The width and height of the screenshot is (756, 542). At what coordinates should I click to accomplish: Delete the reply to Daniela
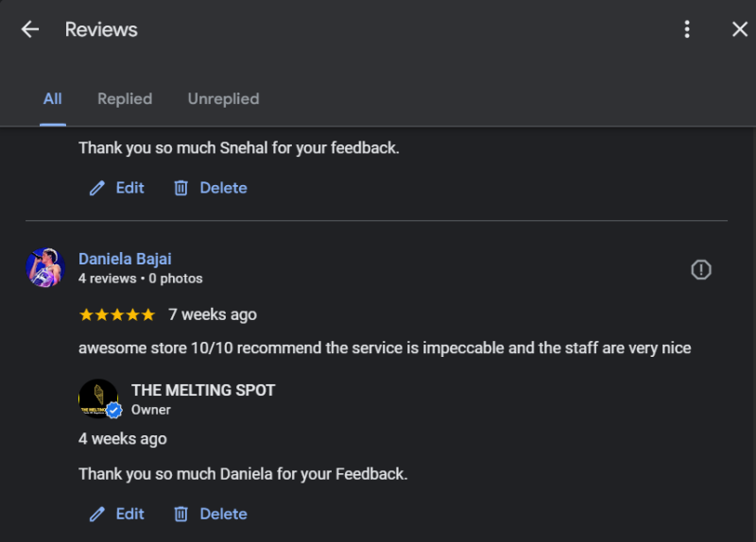point(211,514)
